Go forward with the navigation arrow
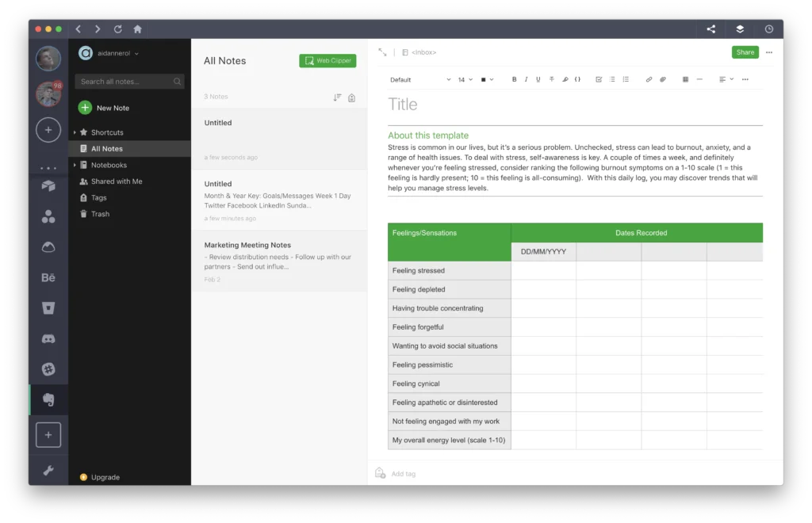The width and height of the screenshot is (812, 523). click(98, 29)
